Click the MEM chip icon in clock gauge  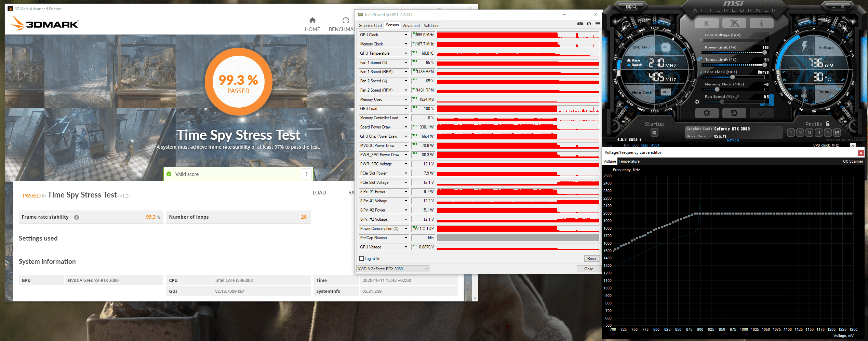(665, 92)
